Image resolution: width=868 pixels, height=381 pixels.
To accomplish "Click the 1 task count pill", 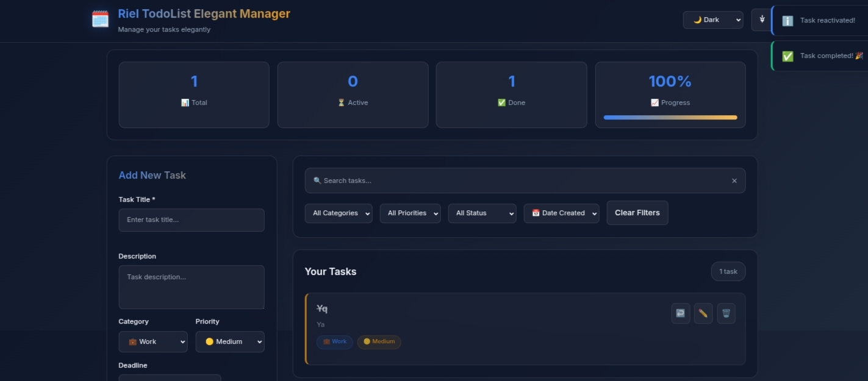I will (x=728, y=271).
